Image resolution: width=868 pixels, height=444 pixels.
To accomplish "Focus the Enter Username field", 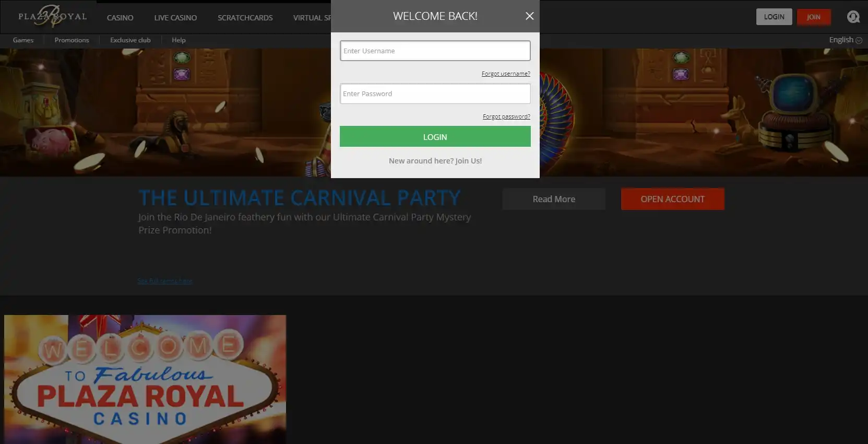I will 435,51.
